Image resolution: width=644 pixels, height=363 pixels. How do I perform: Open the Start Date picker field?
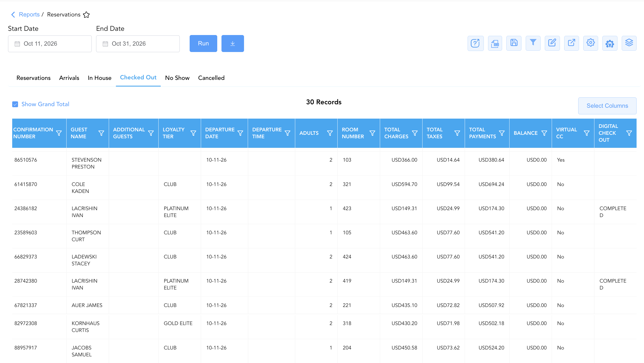50,44
